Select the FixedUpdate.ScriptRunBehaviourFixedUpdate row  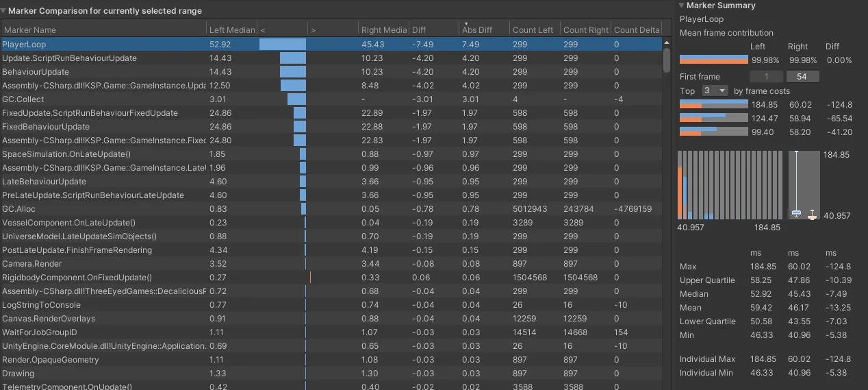coord(331,112)
